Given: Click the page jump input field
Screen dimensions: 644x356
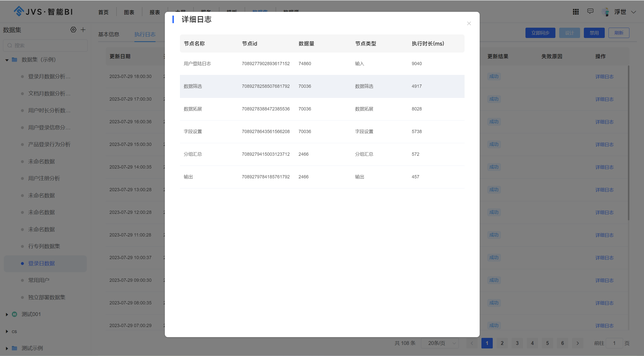Looking at the screenshot, I should (614, 343).
